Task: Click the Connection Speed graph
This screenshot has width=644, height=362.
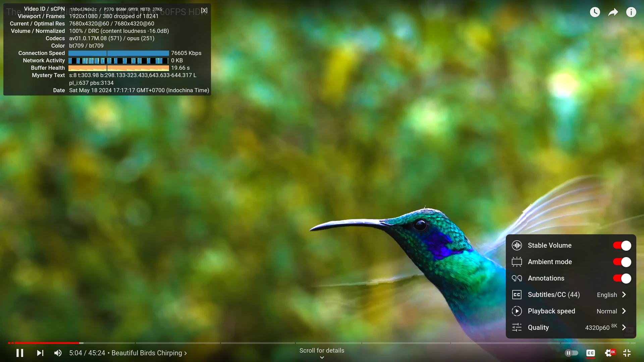Action: 119,53
